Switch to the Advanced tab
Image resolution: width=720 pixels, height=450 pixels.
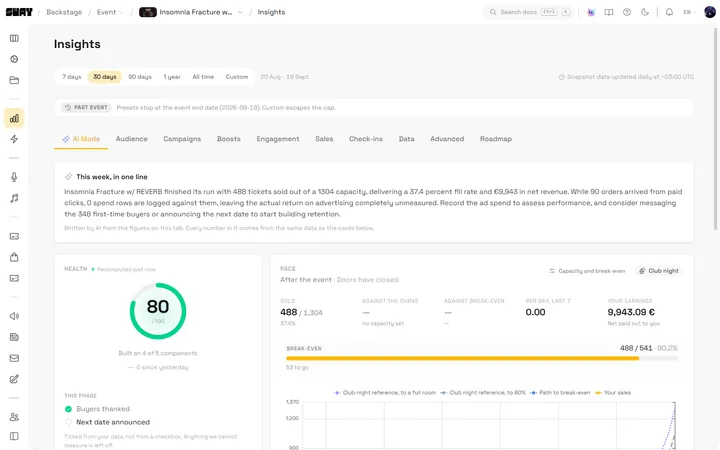tap(447, 139)
